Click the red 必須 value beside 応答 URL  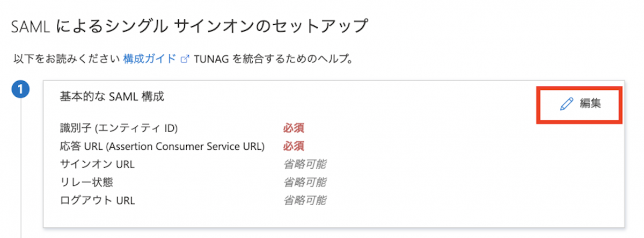[x=294, y=146]
